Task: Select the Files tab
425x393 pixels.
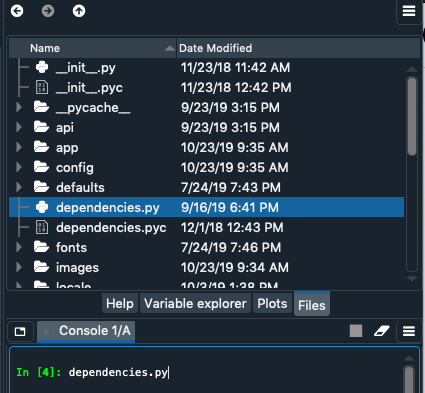Action: pyautogui.click(x=312, y=304)
